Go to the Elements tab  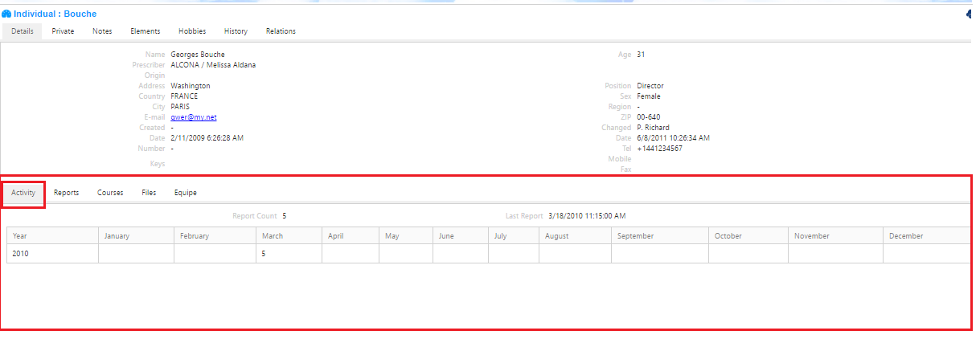[x=146, y=31]
